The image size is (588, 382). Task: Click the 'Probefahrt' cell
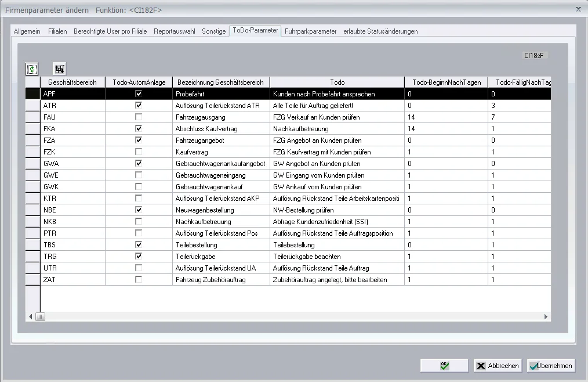(x=221, y=94)
